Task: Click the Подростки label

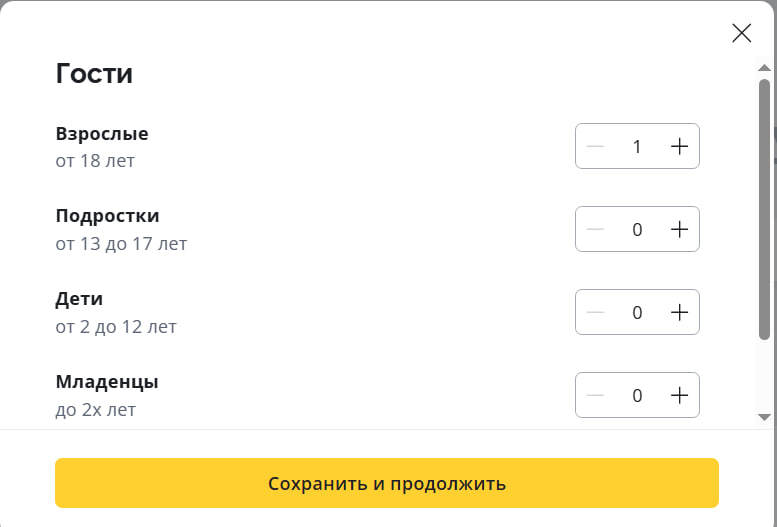Action: pos(107,216)
